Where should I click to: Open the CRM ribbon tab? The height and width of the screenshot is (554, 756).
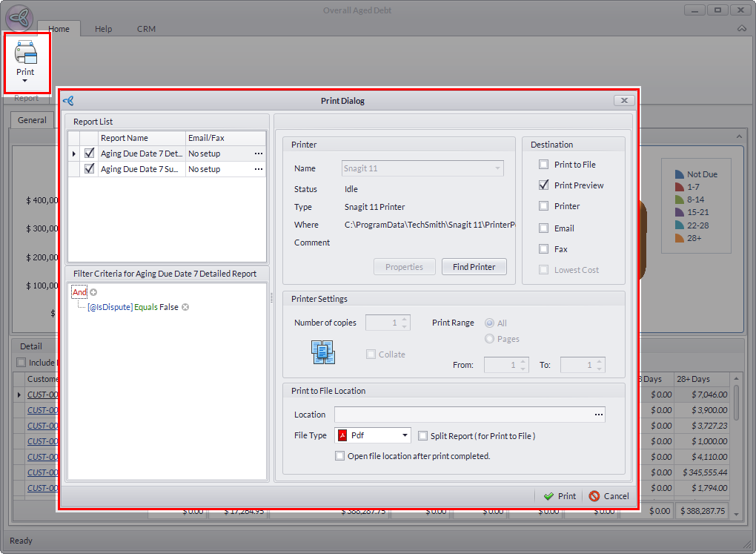[x=146, y=29]
